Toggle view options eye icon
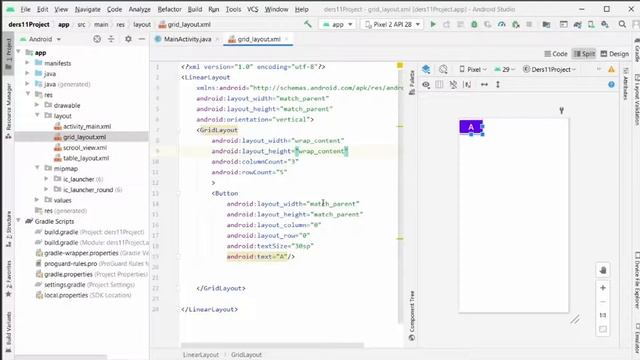The height and width of the screenshot is (360, 640). [426, 84]
